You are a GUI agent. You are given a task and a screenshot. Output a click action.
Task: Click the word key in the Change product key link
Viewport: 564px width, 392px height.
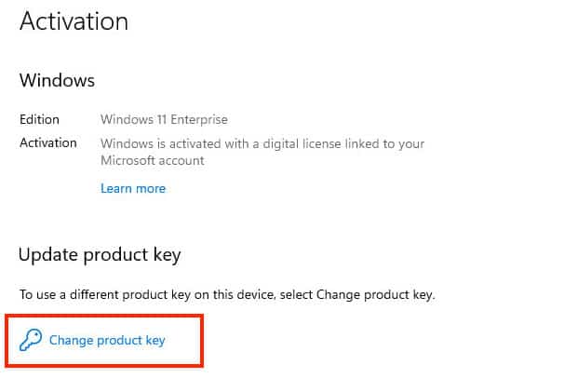point(155,340)
